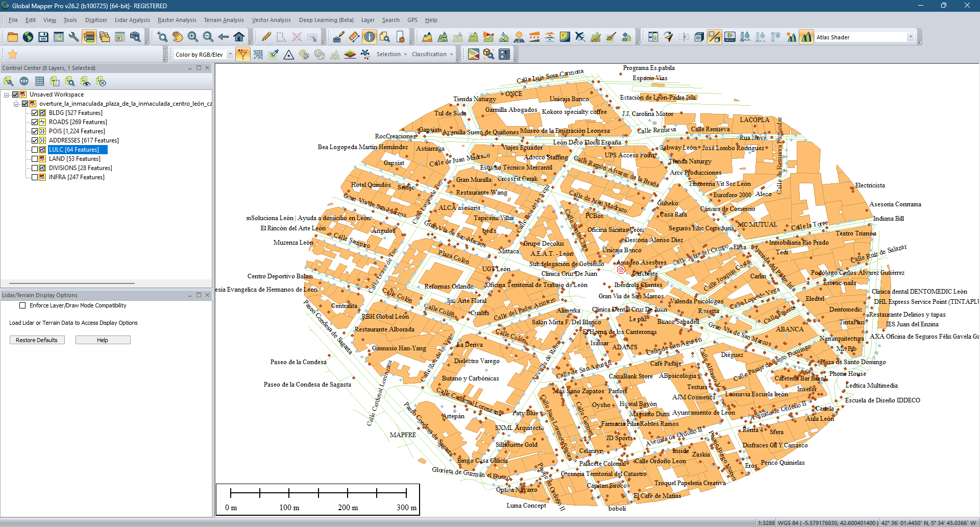Select the INFRA layer in the tree
The height and width of the screenshot is (527, 980).
coord(77,177)
